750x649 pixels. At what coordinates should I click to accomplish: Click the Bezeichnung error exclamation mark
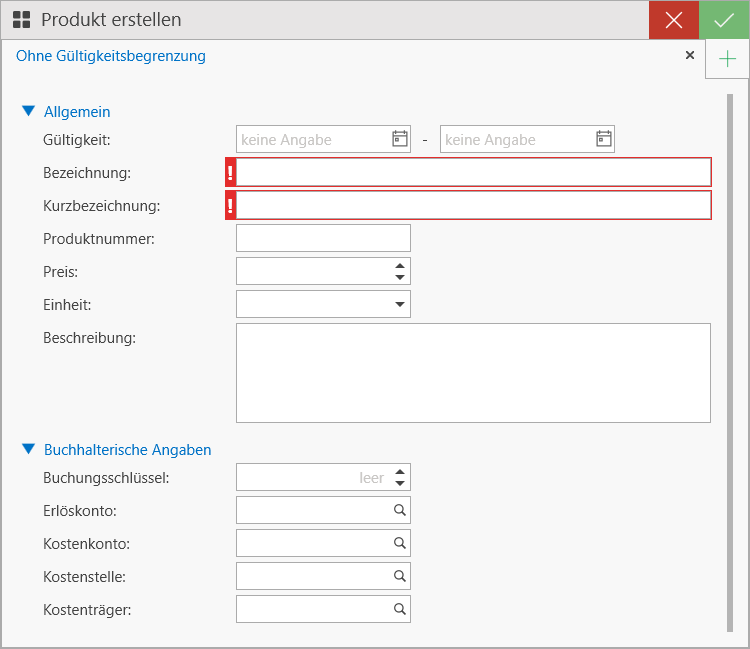point(231,172)
